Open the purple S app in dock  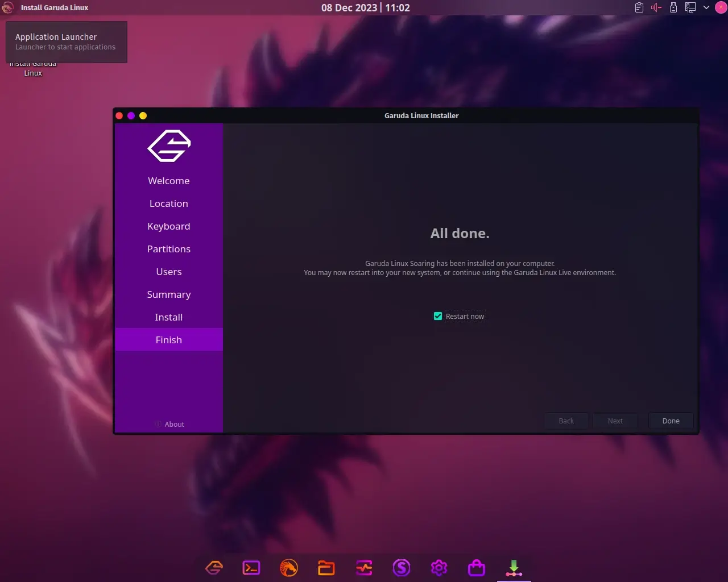coord(402,567)
